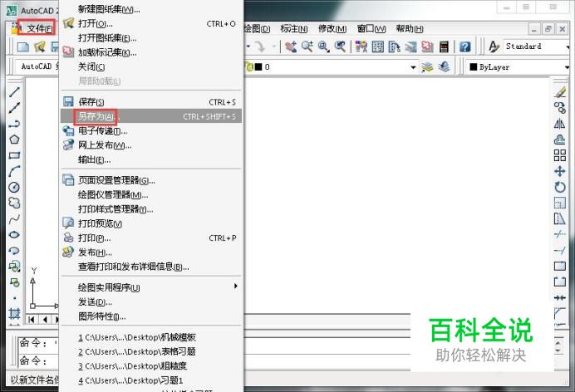Click the Erase tool in modify toolbar
This screenshot has height=392, width=575.
coord(560,91)
